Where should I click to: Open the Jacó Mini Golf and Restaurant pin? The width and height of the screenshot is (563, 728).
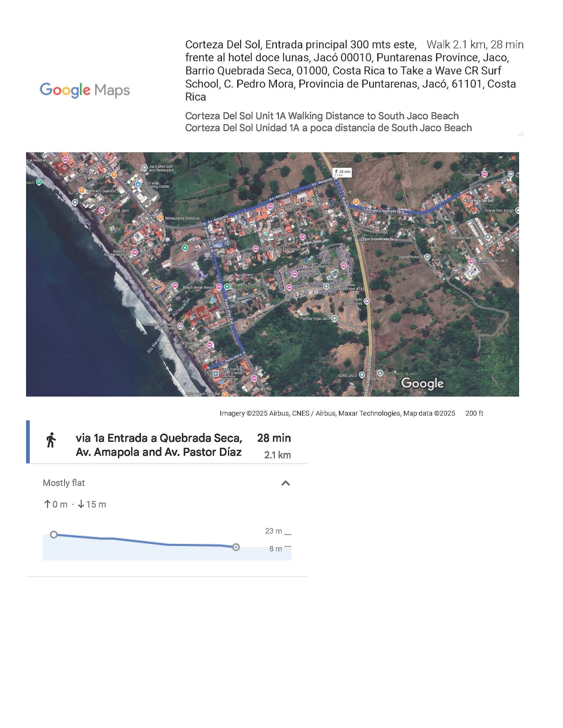145,167
